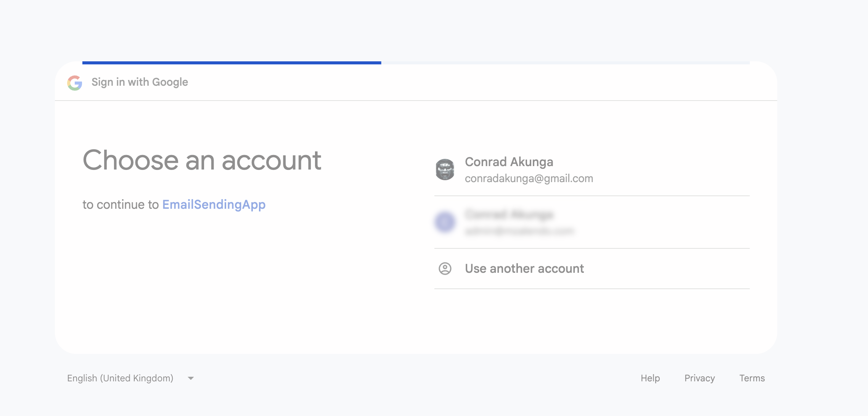Click the blurred second account avatar
The height and width of the screenshot is (416, 868).
(x=445, y=222)
